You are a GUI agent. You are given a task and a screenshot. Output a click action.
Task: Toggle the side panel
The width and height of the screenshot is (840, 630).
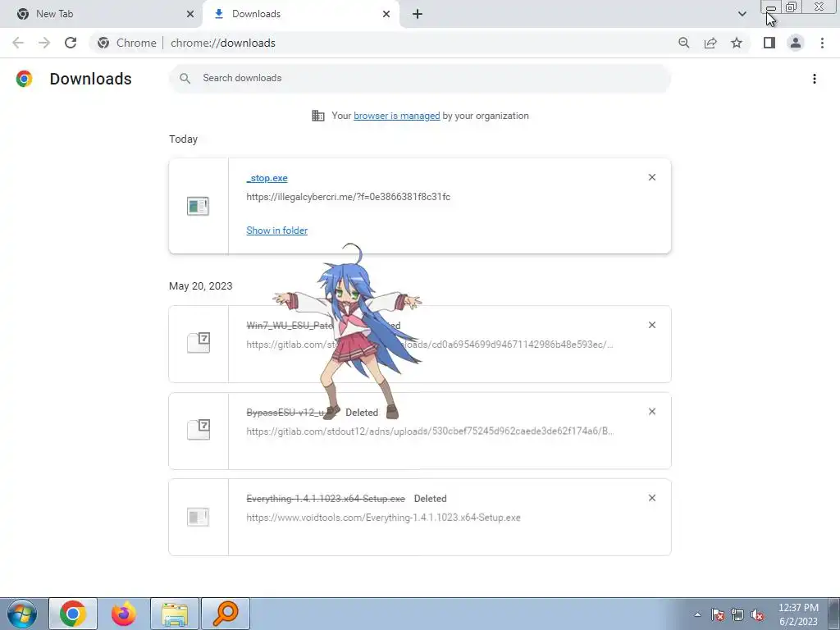[769, 43]
